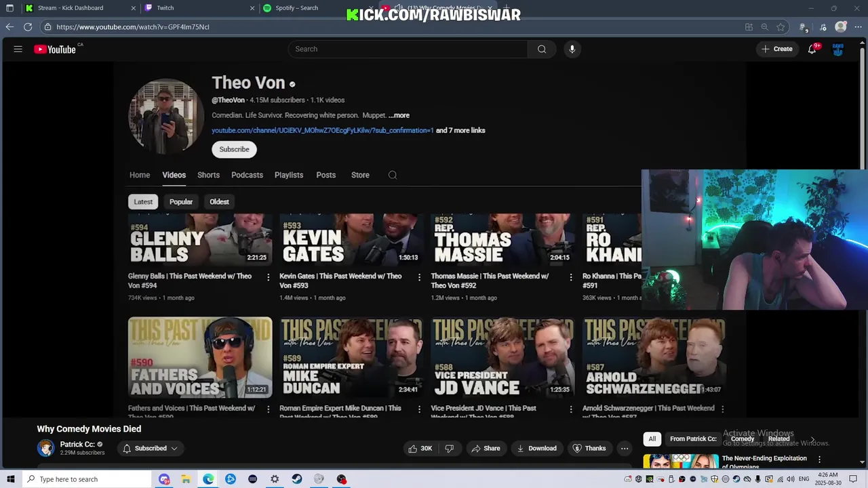This screenshot has width=868, height=488.
Task: Reload the browser page
Action: [x=28, y=27]
